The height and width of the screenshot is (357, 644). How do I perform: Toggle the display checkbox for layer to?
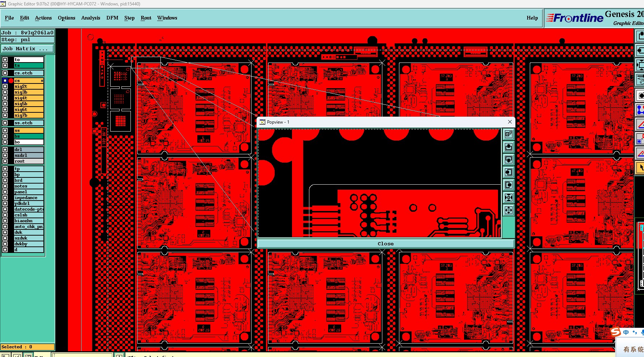[x=5, y=60]
